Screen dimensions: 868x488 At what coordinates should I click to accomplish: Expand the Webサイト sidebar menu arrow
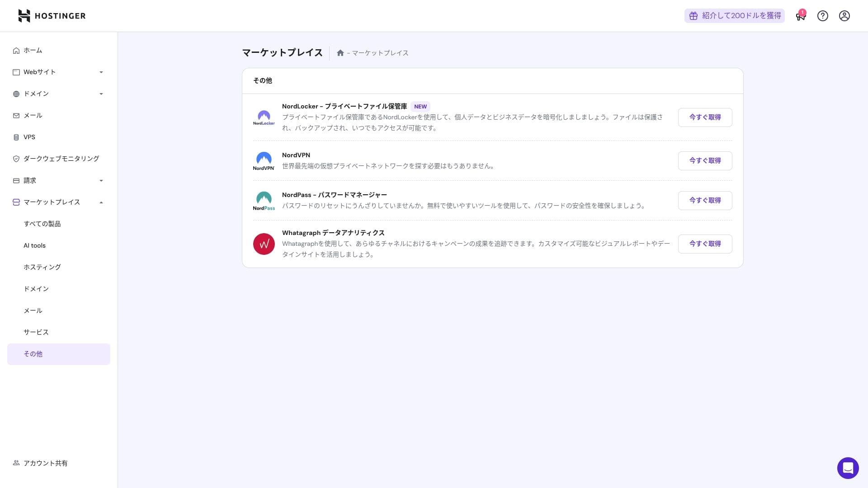click(101, 72)
